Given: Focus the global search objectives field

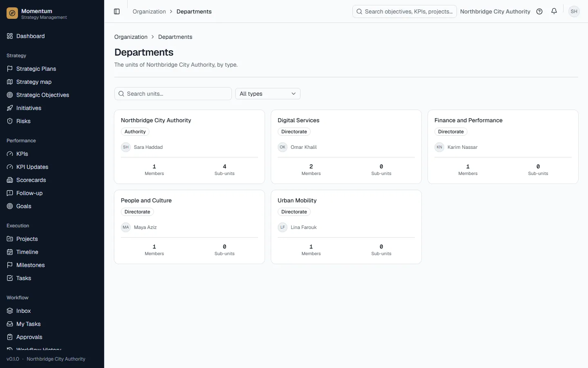Looking at the screenshot, I should point(404,11).
